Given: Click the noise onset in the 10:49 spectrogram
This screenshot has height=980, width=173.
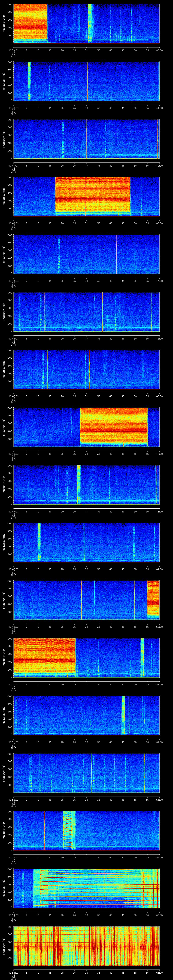Looking at the screenshot, I should tap(154, 600).
